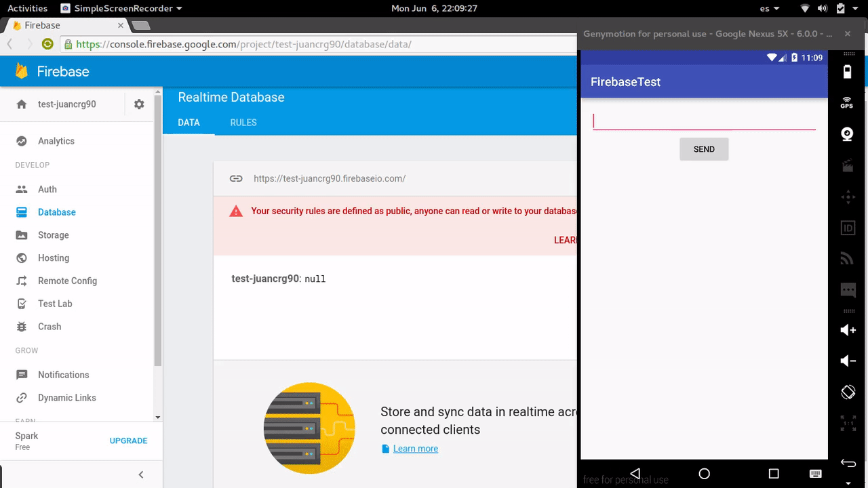The width and height of the screenshot is (868, 488).
Task: Open GNOME Activities overview
Action: 27,8
